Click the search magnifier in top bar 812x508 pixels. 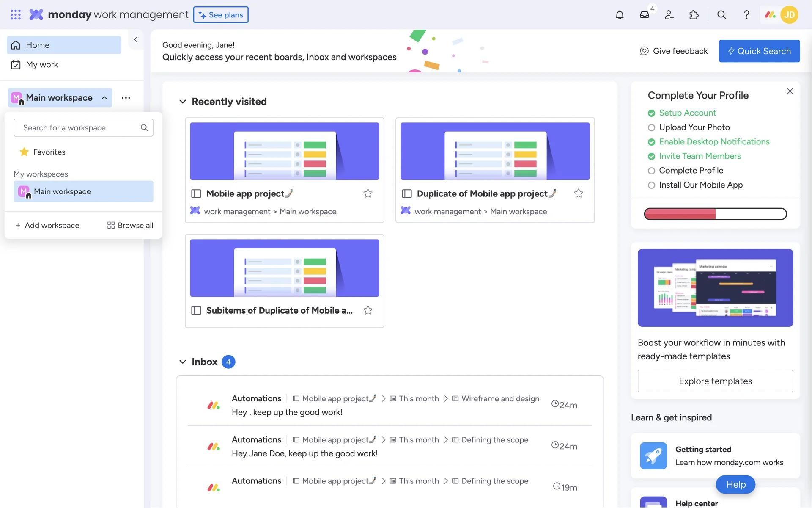[721, 15]
